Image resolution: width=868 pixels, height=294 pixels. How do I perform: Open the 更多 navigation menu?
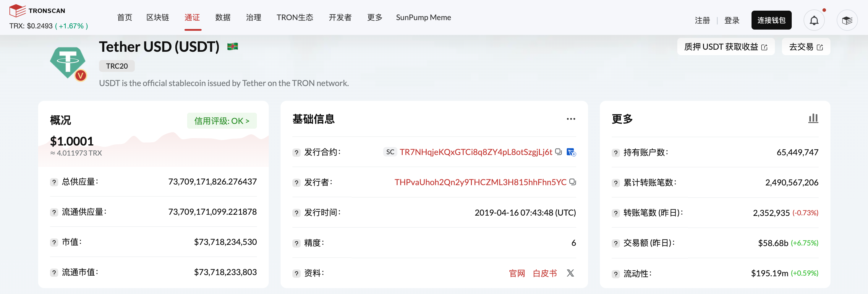coord(374,17)
